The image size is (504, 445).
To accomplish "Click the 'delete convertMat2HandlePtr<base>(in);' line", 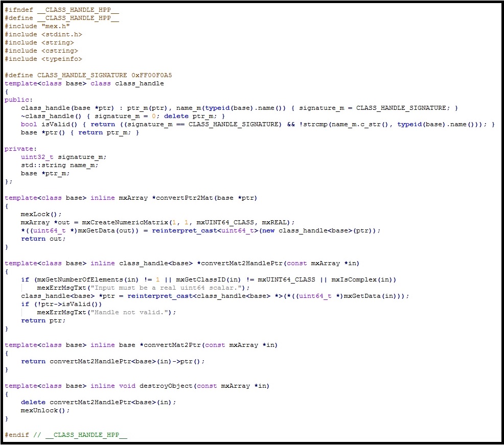I will pyautogui.click(x=99, y=402).
